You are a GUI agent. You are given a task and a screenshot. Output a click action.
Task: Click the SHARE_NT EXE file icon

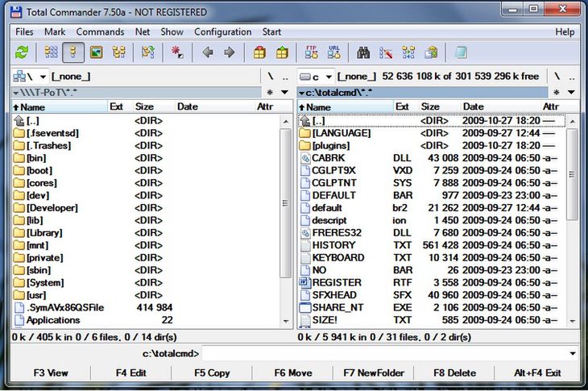point(305,307)
